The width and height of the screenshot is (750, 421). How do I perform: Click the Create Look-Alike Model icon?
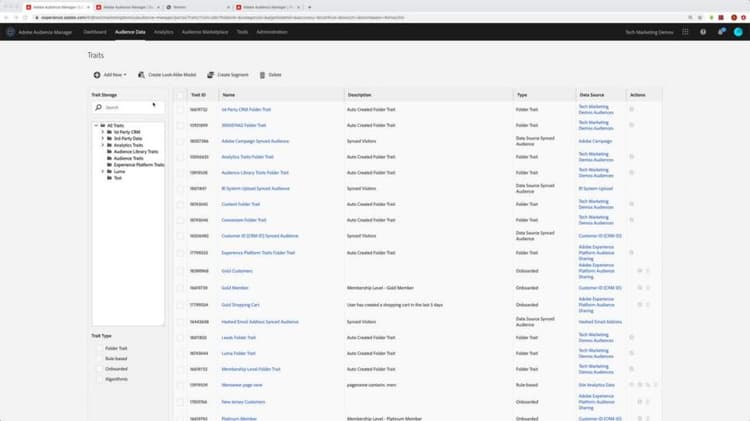click(x=141, y=75)
